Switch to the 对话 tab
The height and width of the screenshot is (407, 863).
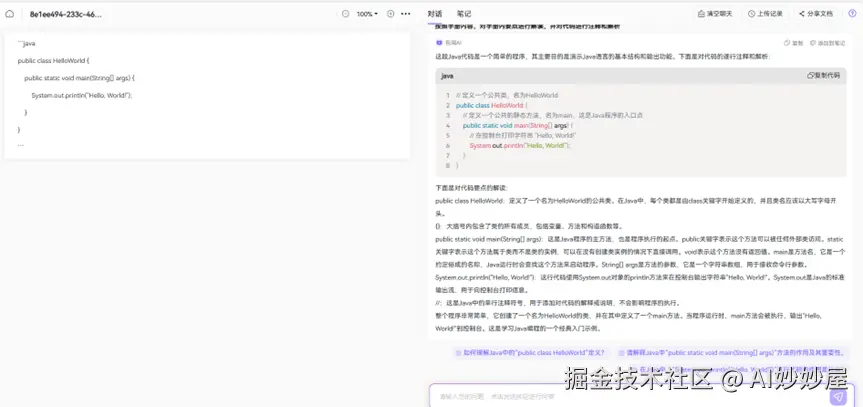point(435,14)
